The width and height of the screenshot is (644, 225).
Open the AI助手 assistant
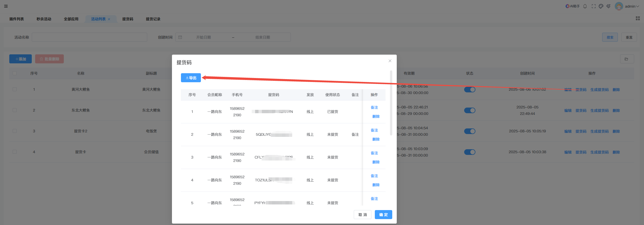[572, 6]
